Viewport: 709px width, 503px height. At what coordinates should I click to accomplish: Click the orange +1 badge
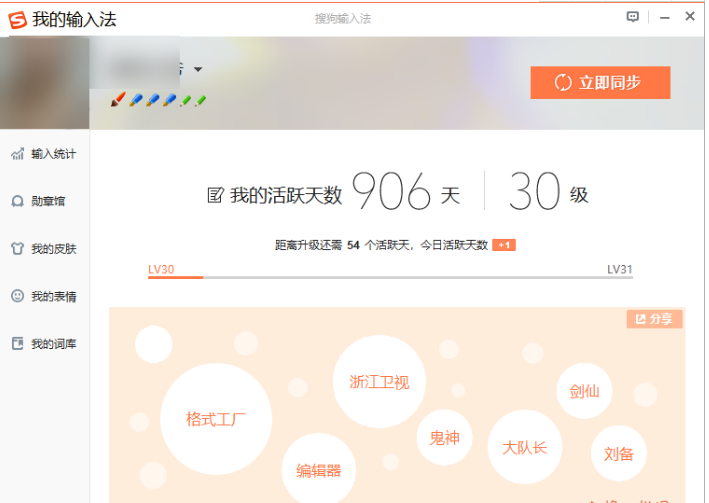click(504, 245)
